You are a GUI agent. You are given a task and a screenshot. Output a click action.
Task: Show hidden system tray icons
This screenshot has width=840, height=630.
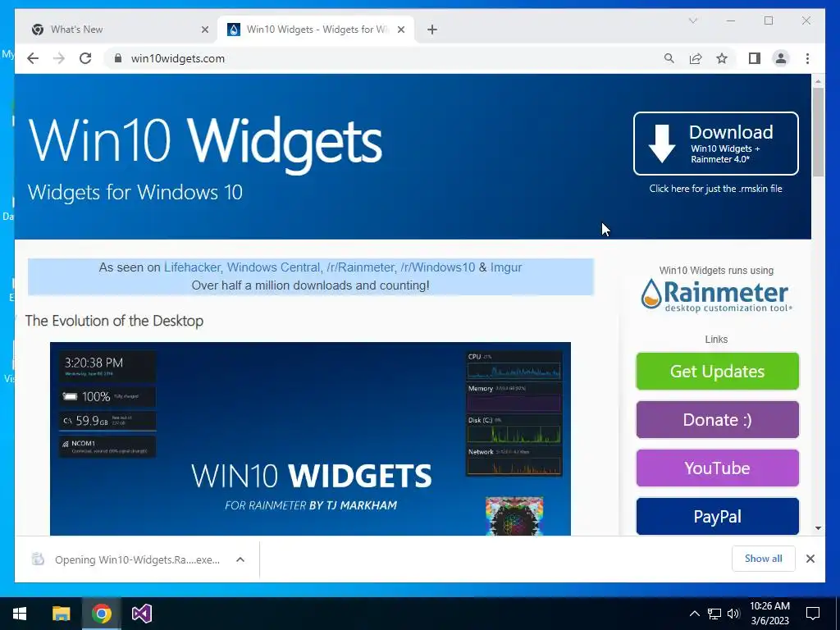click(x=694, y=614)
